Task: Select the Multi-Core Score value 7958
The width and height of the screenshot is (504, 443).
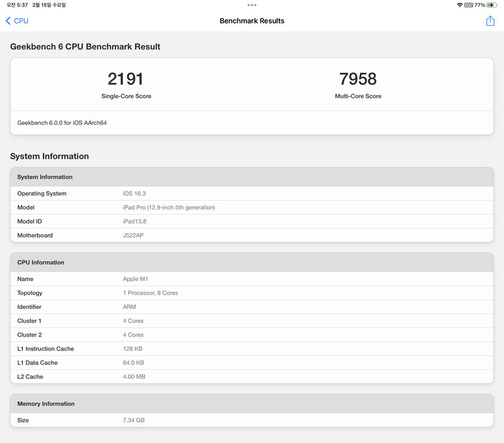Action: (358, 79)
